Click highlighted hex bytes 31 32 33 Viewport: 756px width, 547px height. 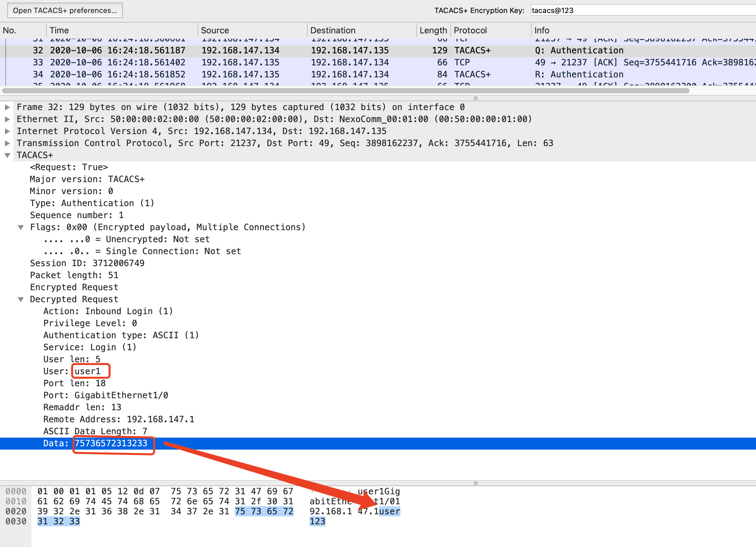[x=58, y=521]
